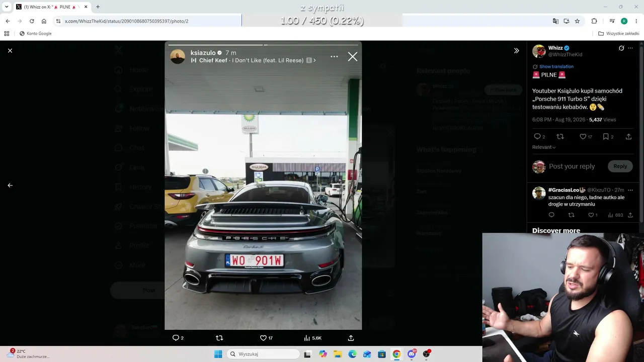The width and height of the screenshot is (644, 362).
Task: Bookmark this tab with the star
Action: [577, 21]
